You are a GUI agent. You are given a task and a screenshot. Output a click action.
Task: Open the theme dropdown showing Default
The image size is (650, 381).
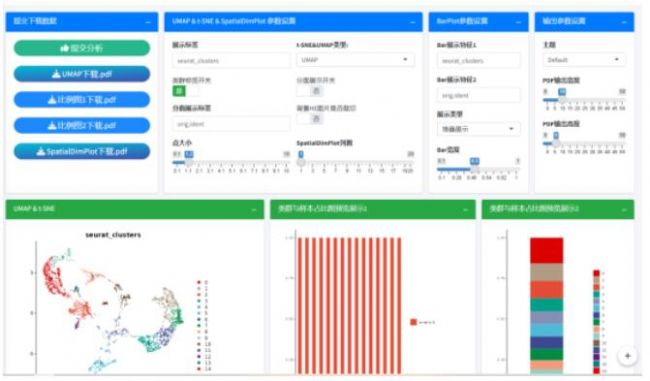(584, 60)
